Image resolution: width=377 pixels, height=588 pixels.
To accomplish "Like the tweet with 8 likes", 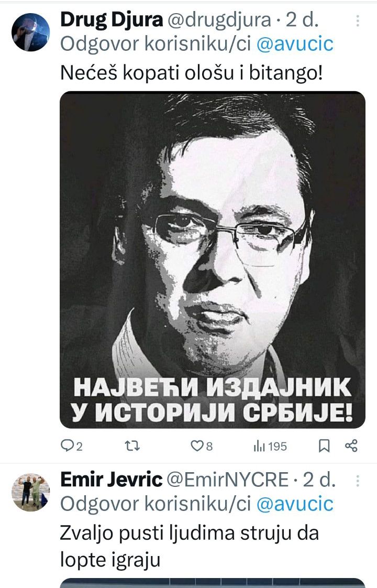I will coord(202,446).
